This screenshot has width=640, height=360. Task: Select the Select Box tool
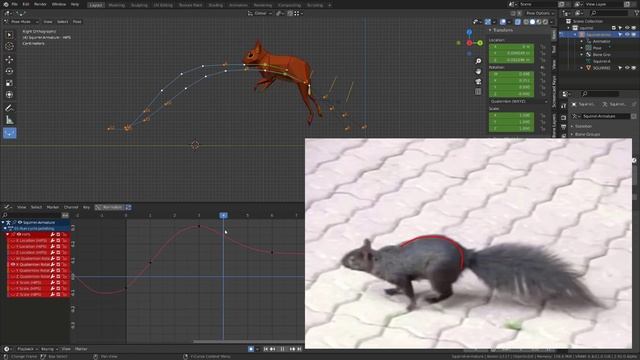click(x=9, y=35)
